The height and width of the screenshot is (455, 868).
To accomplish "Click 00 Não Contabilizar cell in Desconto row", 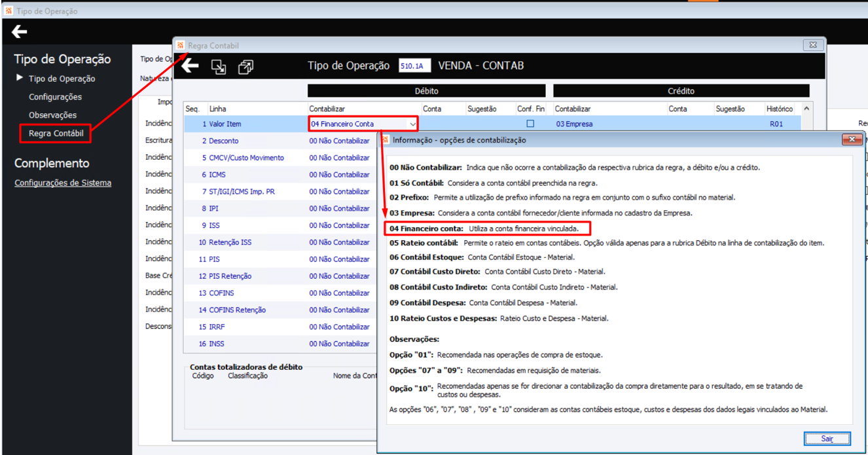I will click(340, 141).
